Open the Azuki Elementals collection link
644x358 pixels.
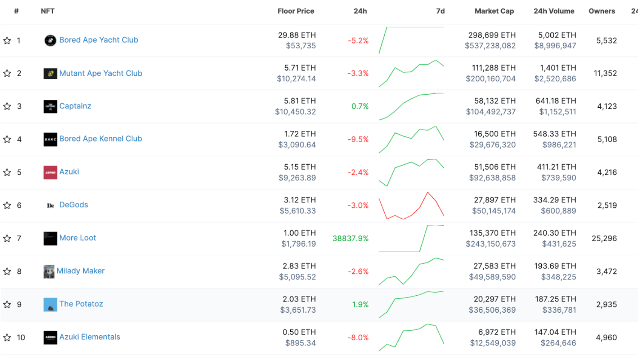coord(90,337)
